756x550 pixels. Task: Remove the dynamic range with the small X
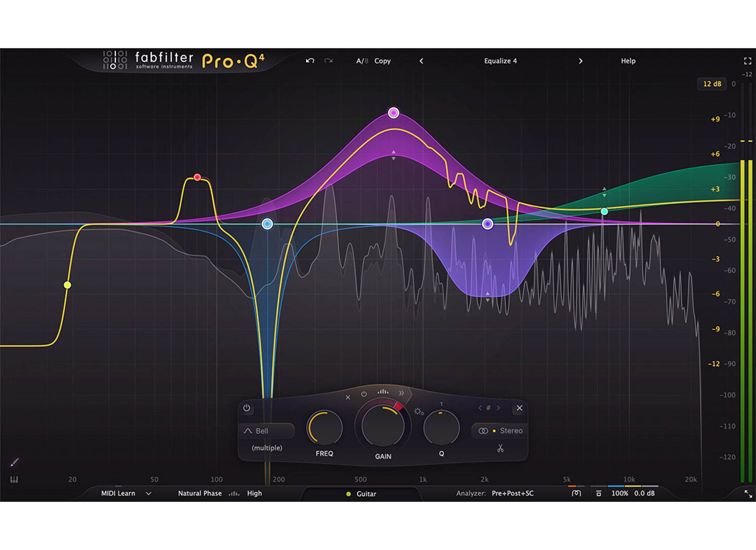tap(347, 397)
